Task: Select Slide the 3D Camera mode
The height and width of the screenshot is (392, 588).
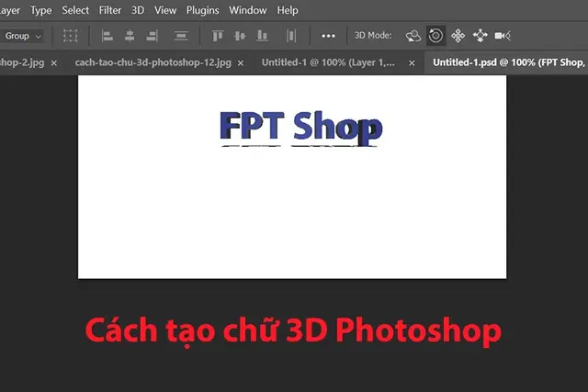Action: pyautogui.click(x=480, y=36)
